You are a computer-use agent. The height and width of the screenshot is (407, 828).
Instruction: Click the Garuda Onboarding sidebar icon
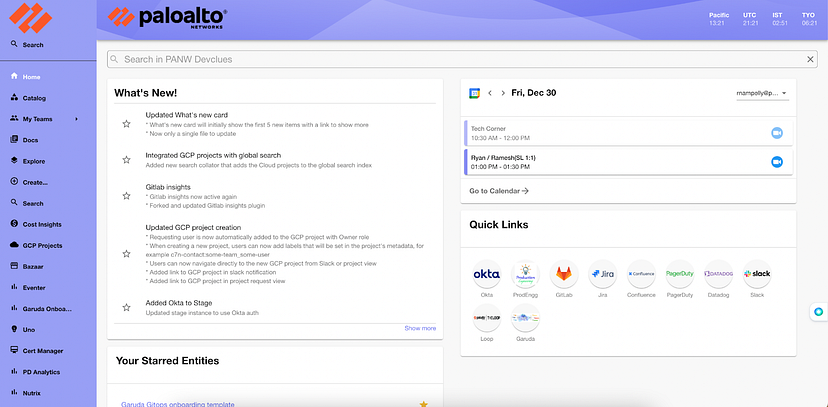pyautogui.click(x=14, y=308)
